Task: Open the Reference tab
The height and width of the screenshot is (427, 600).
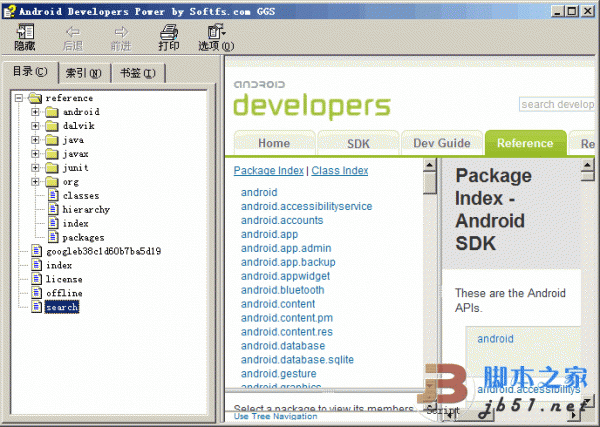Action: pos(525,143)
